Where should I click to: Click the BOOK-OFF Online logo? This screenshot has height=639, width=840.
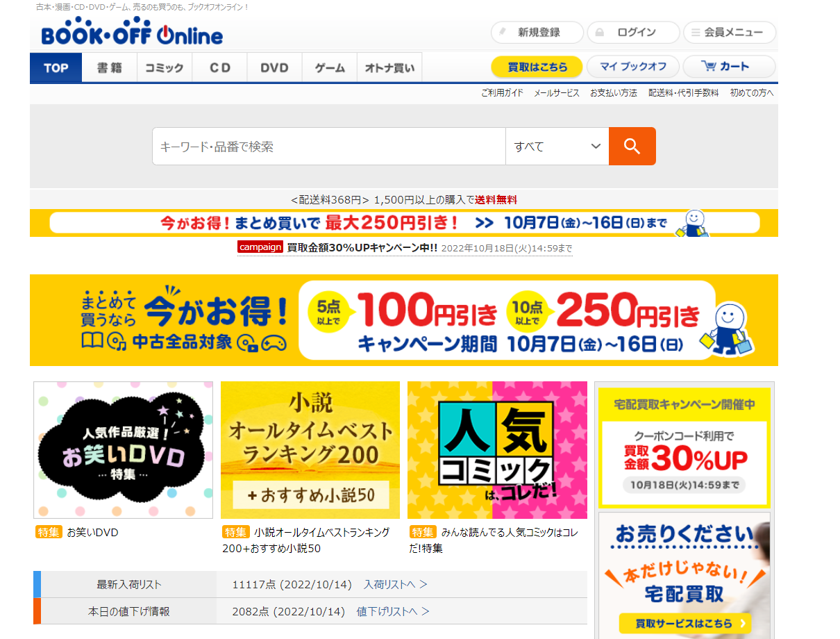click(x=132, y=33)
